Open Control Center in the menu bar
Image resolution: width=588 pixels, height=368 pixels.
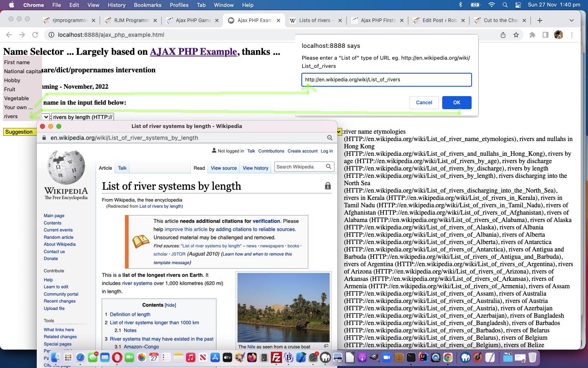point(518,5)
